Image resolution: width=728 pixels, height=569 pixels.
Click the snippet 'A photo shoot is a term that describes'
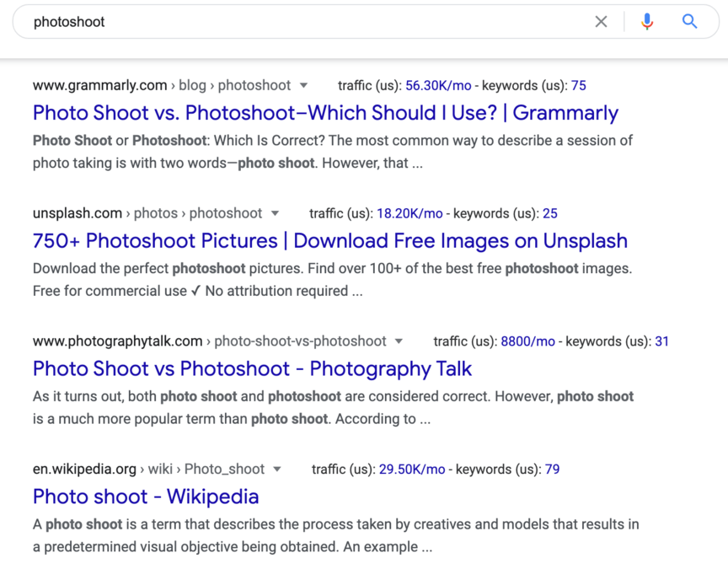click(x=335, y=535)
